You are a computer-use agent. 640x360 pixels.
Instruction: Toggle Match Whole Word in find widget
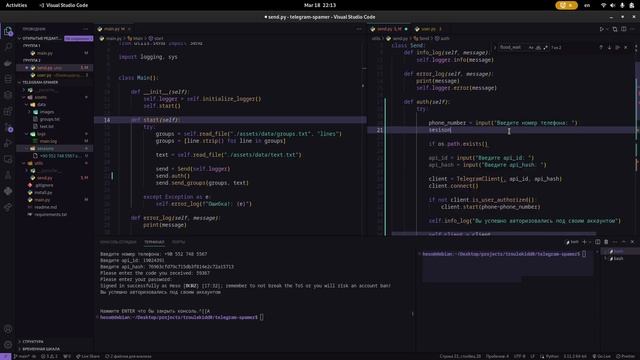(x=538, y=47)
